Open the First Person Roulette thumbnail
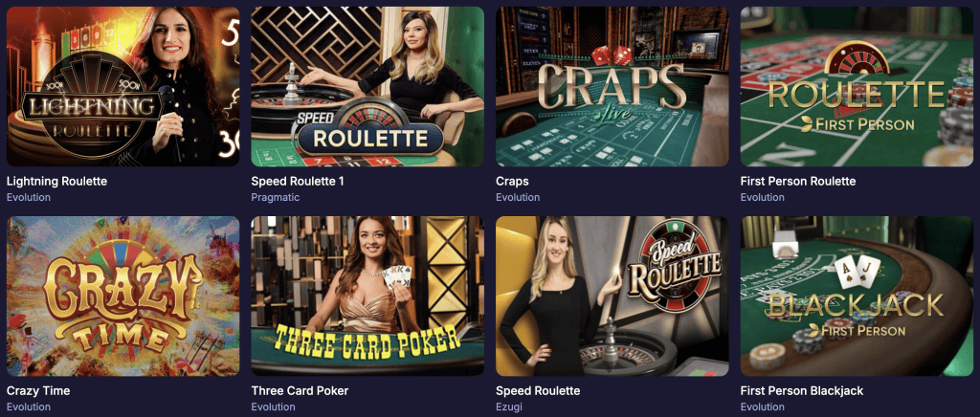Image resolution: width=980 pixels, height=417 pixels. (x=857, y=87)
